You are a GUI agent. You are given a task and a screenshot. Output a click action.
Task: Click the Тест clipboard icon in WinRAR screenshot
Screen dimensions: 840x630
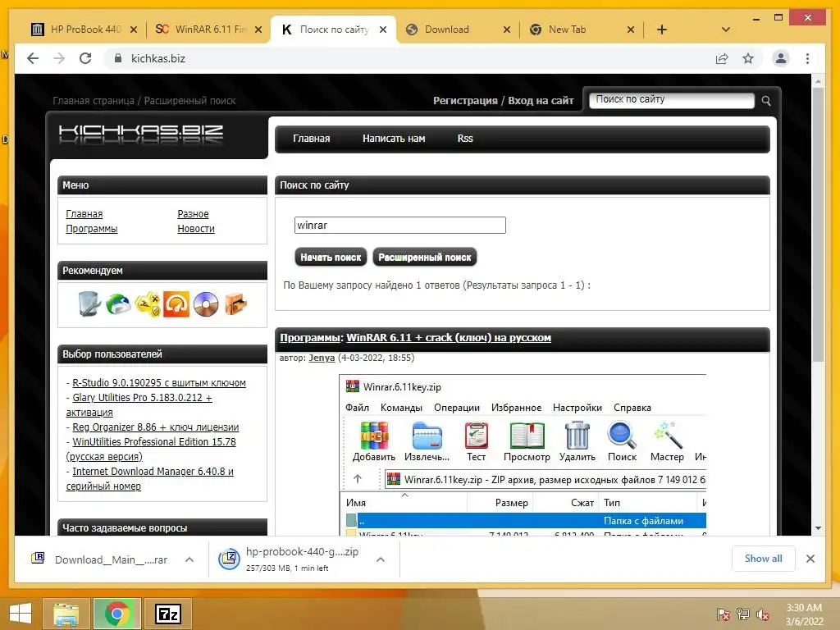coord(476,436)
